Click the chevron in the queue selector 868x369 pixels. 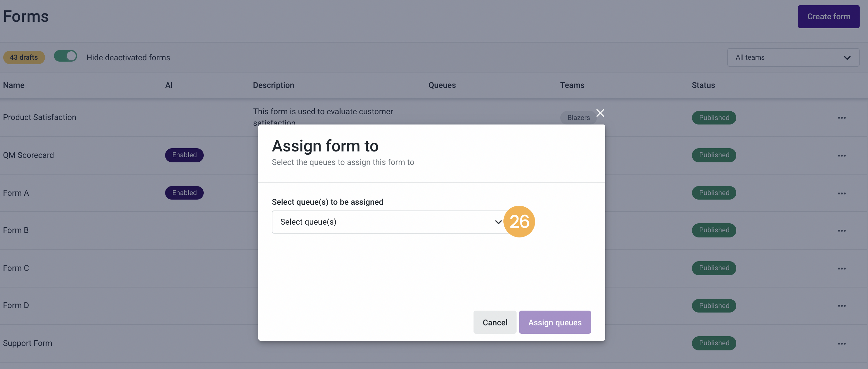click(498, 222)
